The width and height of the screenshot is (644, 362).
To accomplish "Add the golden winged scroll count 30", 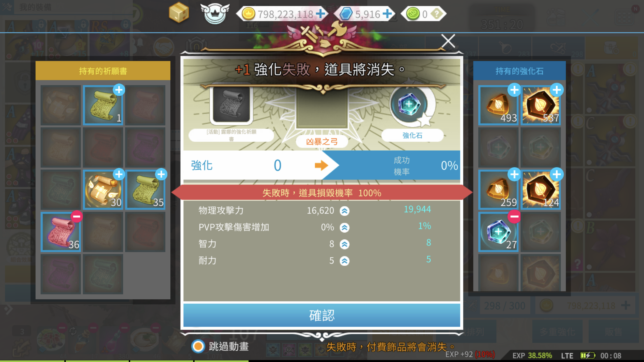I will pyautogui.click(x=119, y=174).
